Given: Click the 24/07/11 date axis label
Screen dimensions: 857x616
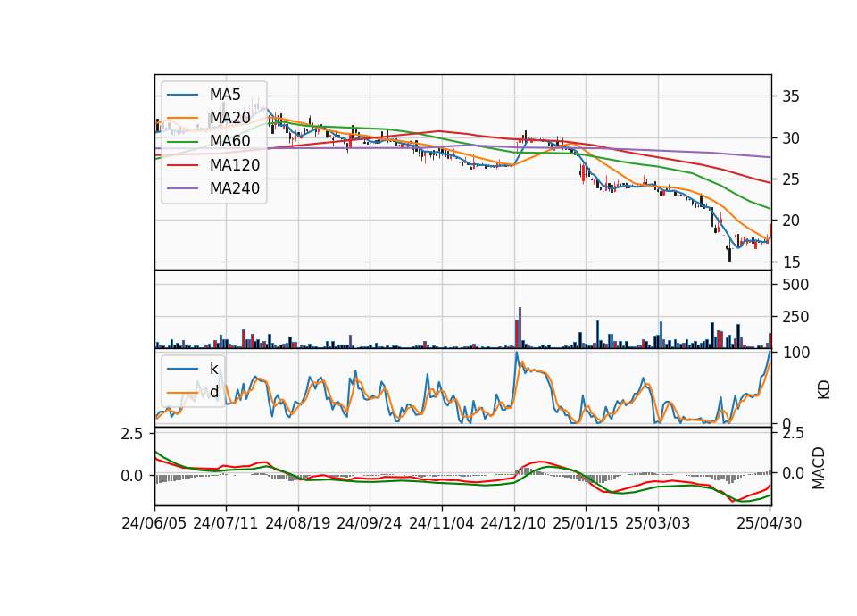Looking at the screenshot, I should [x=226, y=523].
